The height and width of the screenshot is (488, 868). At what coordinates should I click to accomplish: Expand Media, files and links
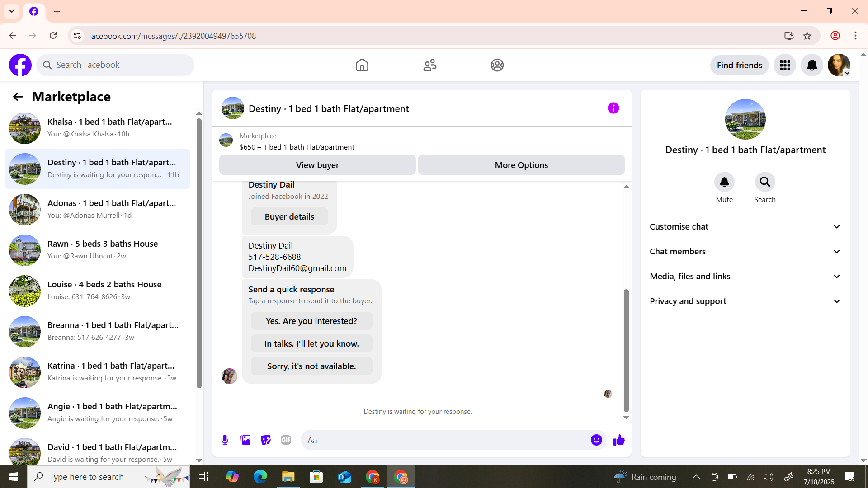[745, 277]
